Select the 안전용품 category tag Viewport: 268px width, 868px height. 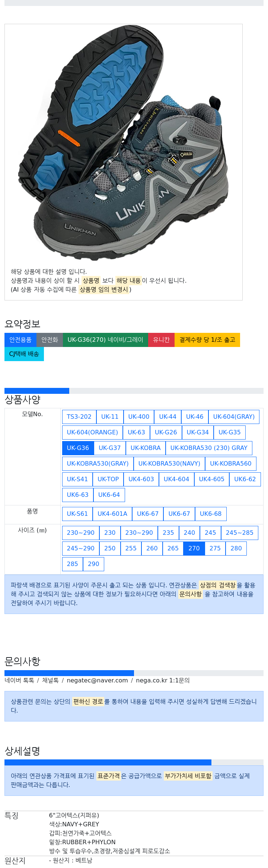tap(20, 340)
